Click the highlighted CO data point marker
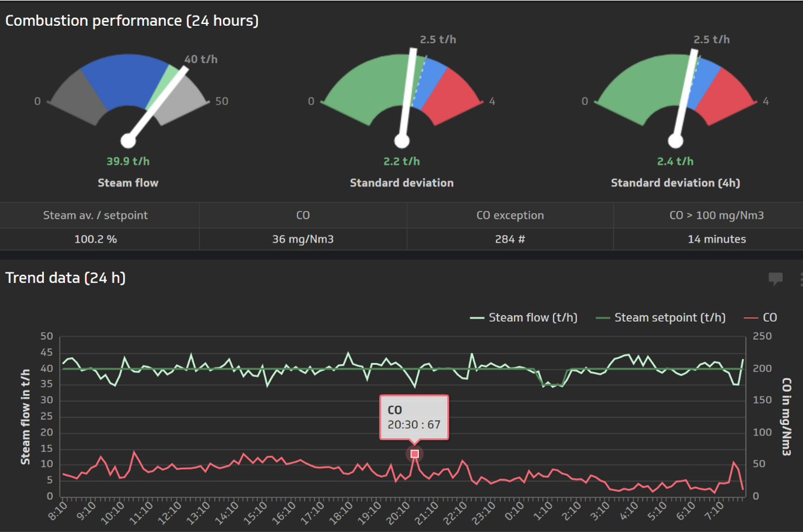 (414, 453)
